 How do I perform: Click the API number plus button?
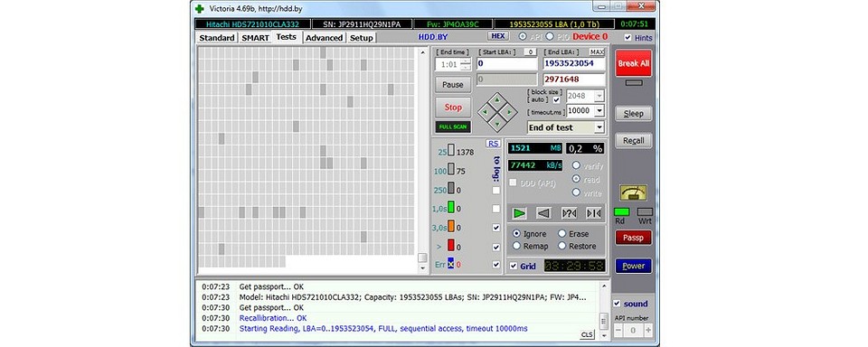[x=648, y=331]
